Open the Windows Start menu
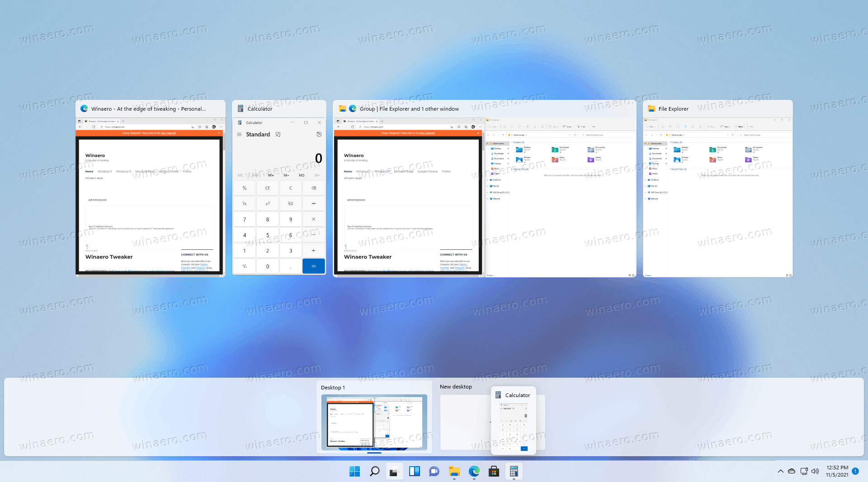 coord(354,472)
